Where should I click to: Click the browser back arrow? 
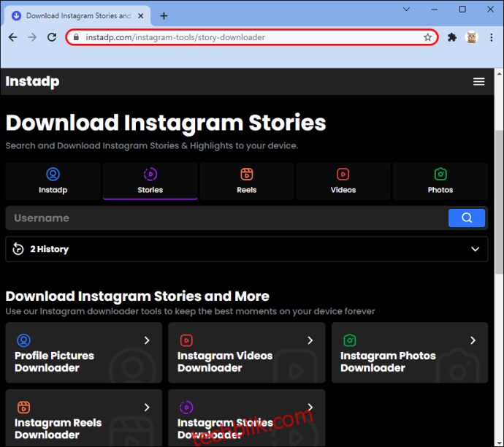click(x=13, y=37)
